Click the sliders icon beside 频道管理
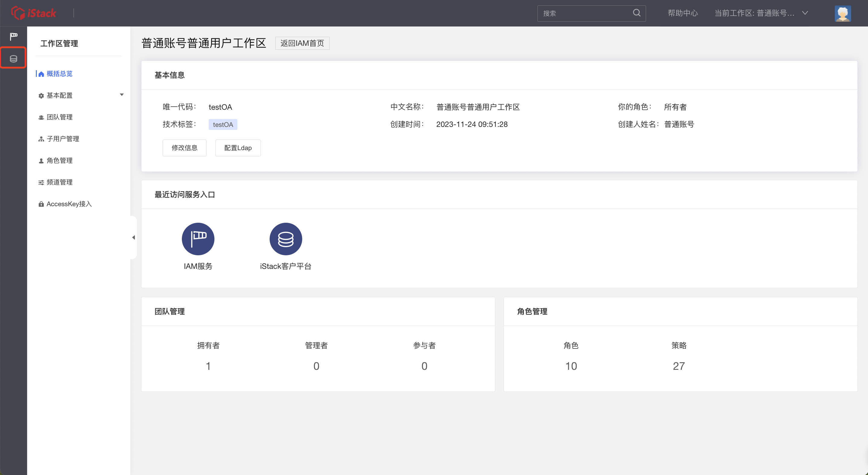 click(41, 182)
